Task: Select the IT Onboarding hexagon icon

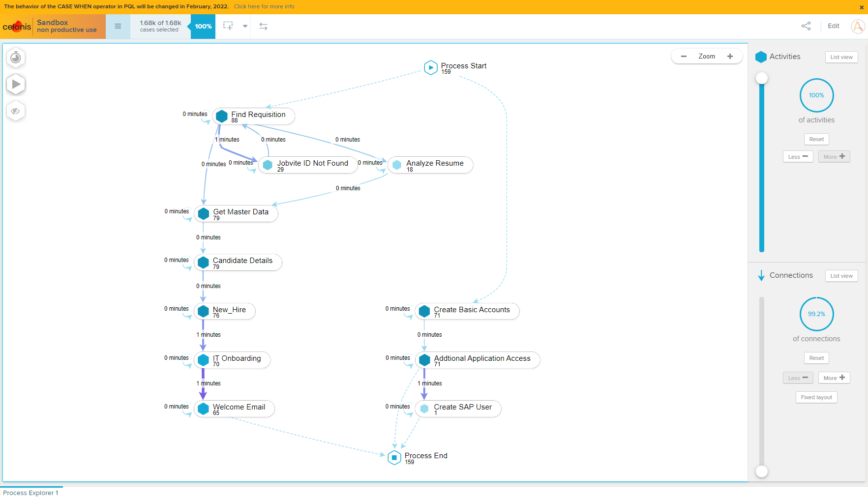Action: point(203,360)
